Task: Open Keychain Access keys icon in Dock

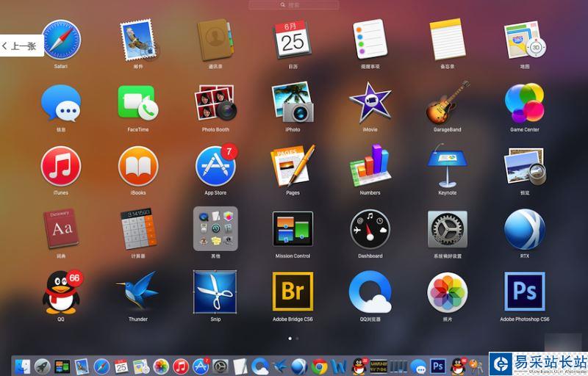Action: pos(476,366)
